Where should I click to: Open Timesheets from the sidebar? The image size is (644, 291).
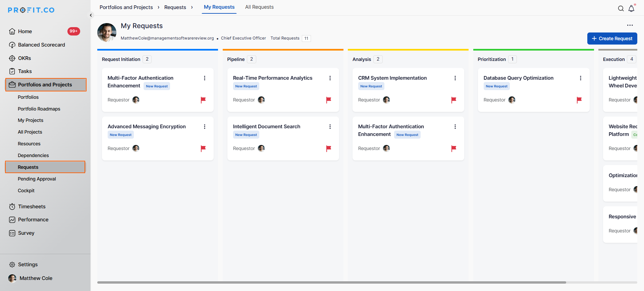[32, 207]
